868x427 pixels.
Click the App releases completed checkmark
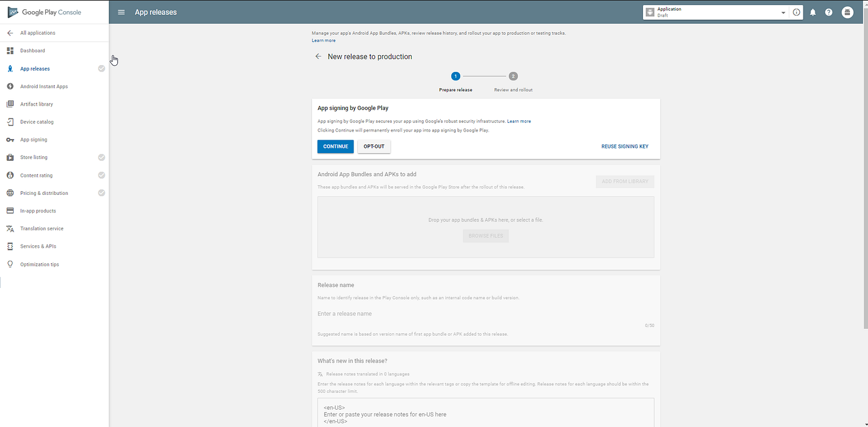102,68
